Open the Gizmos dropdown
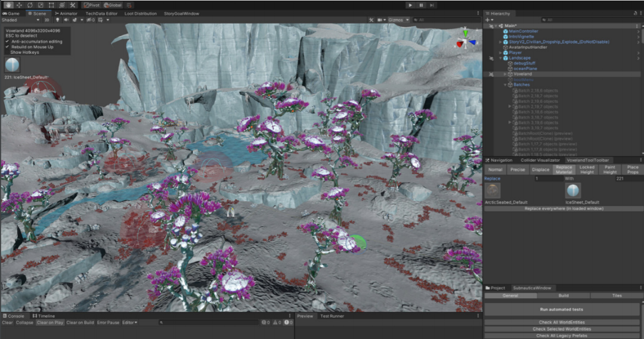This screenshot has height=339, width=644. [399, 20]
